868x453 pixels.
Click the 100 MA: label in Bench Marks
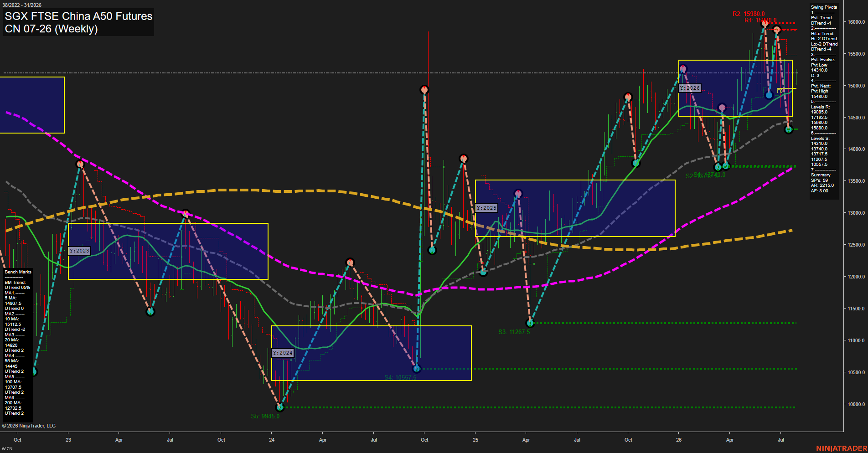[13, 382]
